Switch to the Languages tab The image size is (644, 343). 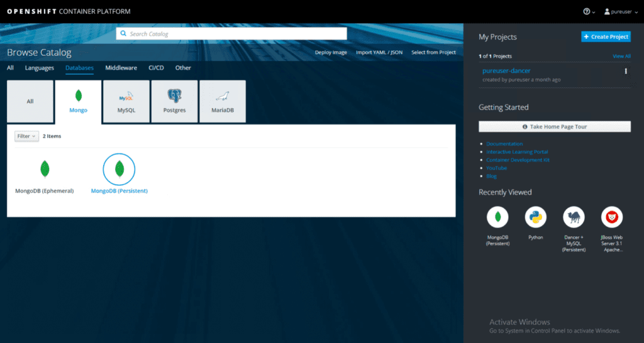click(40, 68)
